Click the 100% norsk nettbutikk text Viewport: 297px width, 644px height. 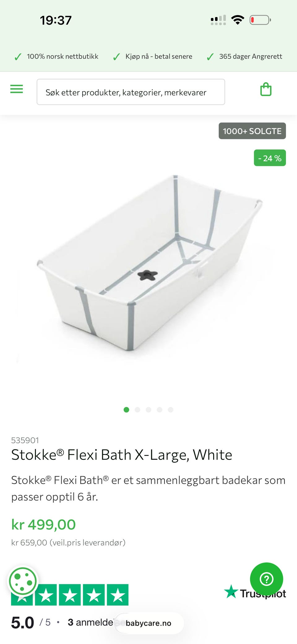pos(62,56)
